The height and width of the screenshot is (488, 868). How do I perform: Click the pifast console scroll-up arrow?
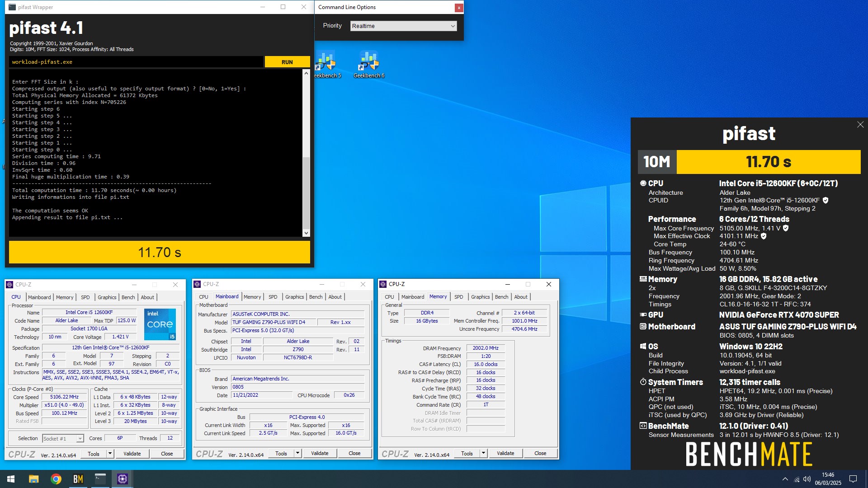[306, 73]
